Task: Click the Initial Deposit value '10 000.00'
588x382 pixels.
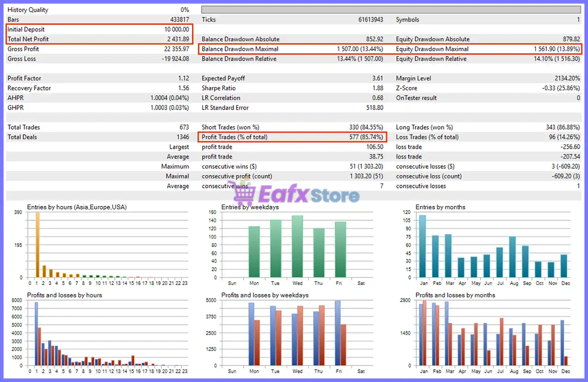Action: [x=175, y=29]
